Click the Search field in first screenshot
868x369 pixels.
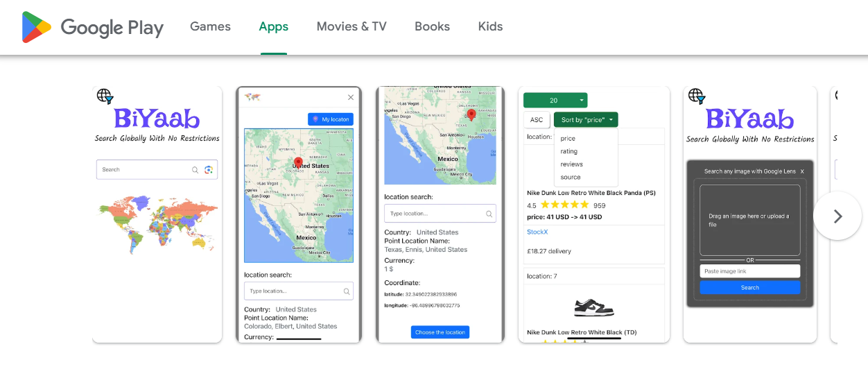157,169
